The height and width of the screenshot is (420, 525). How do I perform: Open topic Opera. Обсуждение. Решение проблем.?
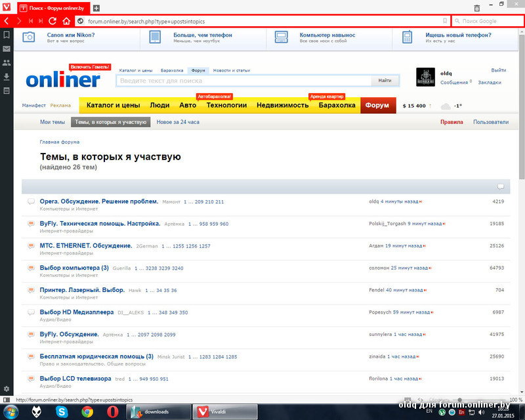tap(99, 201)
